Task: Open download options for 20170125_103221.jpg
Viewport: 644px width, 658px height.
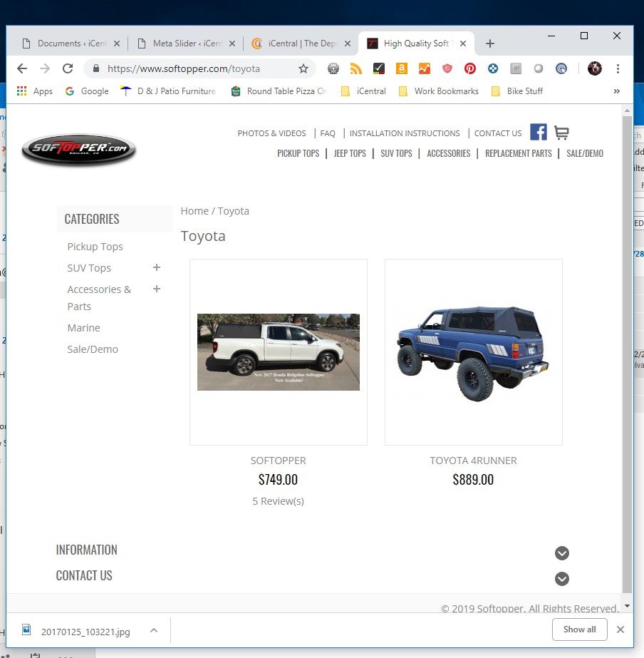Action: click(154, 630)
